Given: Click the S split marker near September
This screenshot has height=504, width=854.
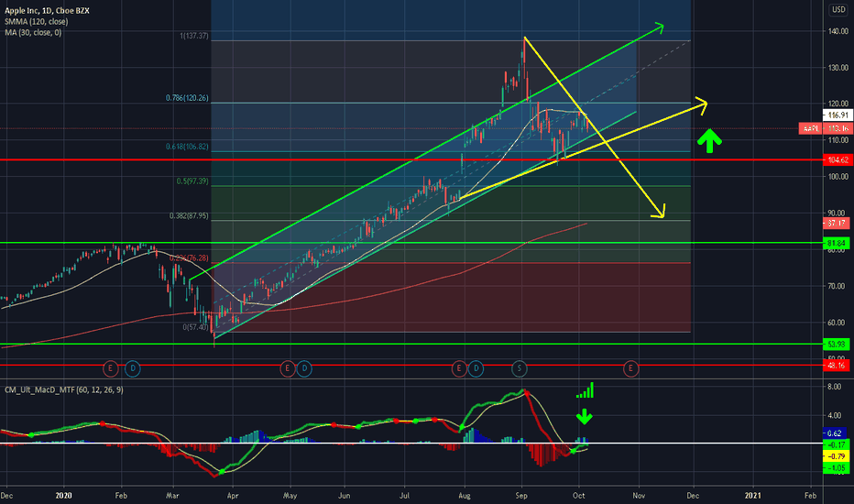Looking at the screenshot, I should (x=520, y=369).
